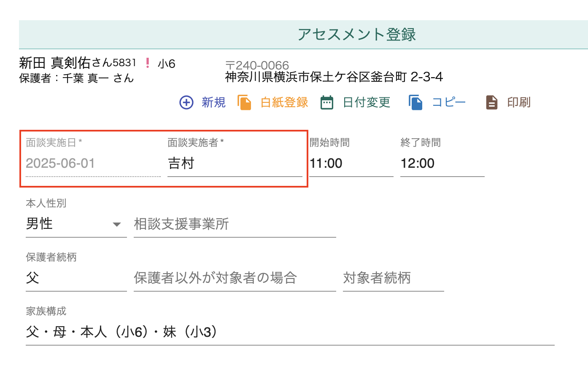Open the 本人性別 dropdown arrow
This screenshot has width=588, height=365.
point(117,224)
